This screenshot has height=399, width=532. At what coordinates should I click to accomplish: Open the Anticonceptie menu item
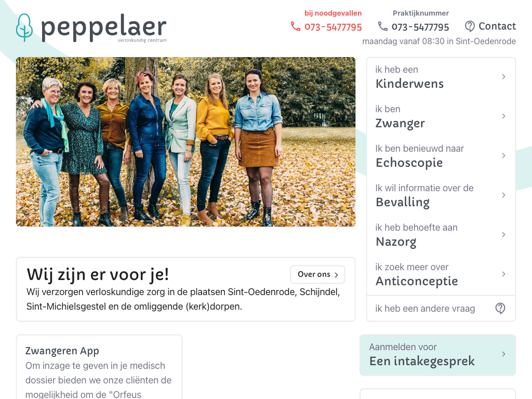pos(441,274)
